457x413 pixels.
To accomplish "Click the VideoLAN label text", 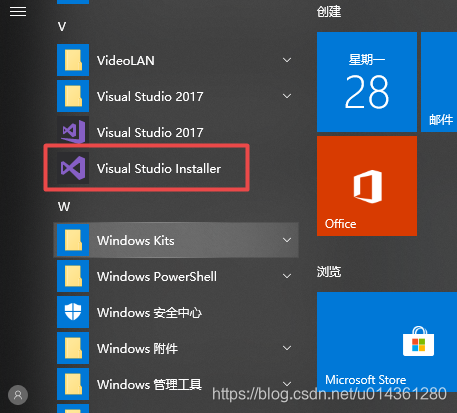I will coord(126,61).
